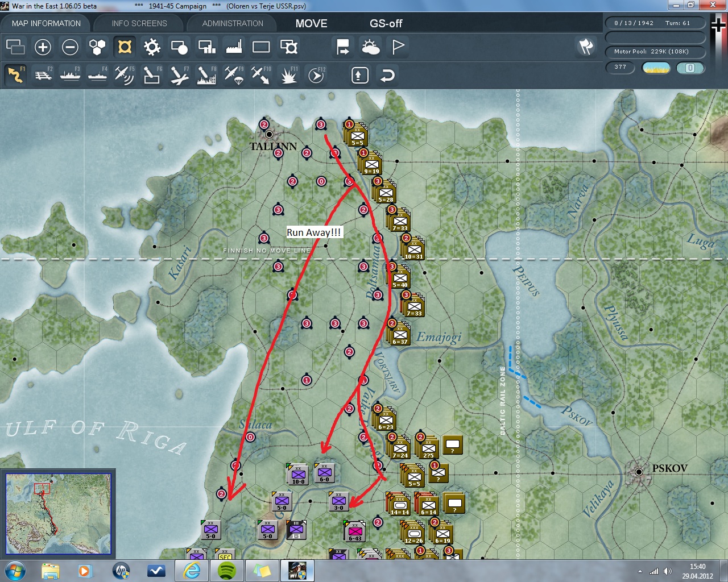Select the F6 bomb unit icon

pos(152,75)
